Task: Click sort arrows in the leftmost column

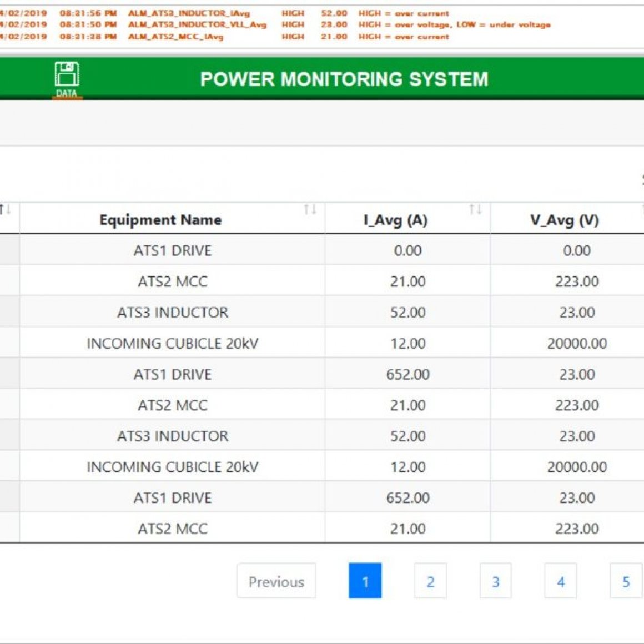Action: (x=5, y=209)
